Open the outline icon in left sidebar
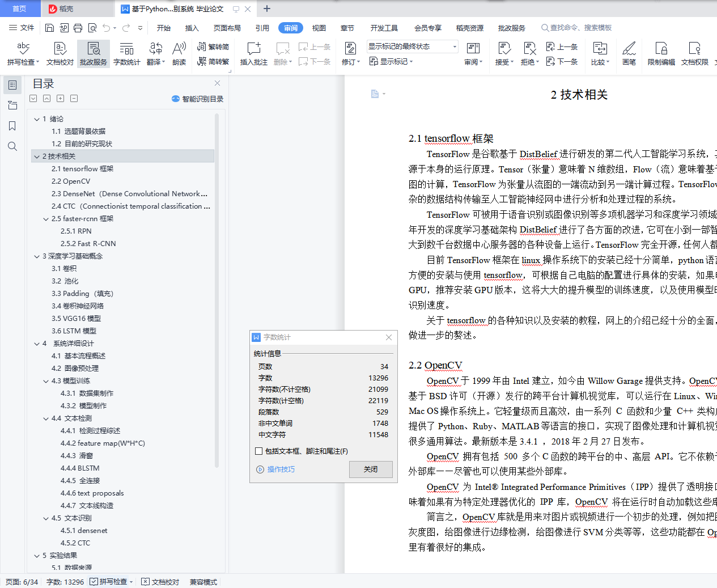 click(x=12, y=85)
